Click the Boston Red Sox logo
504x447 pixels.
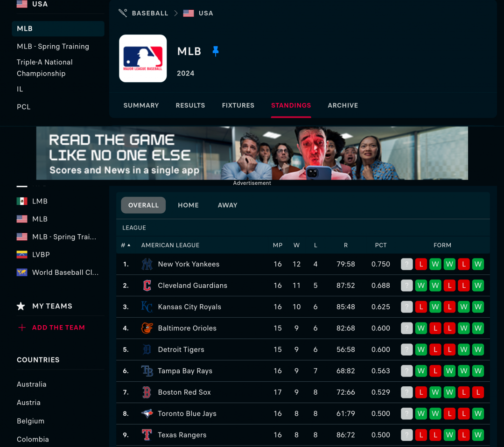[147, 392]
